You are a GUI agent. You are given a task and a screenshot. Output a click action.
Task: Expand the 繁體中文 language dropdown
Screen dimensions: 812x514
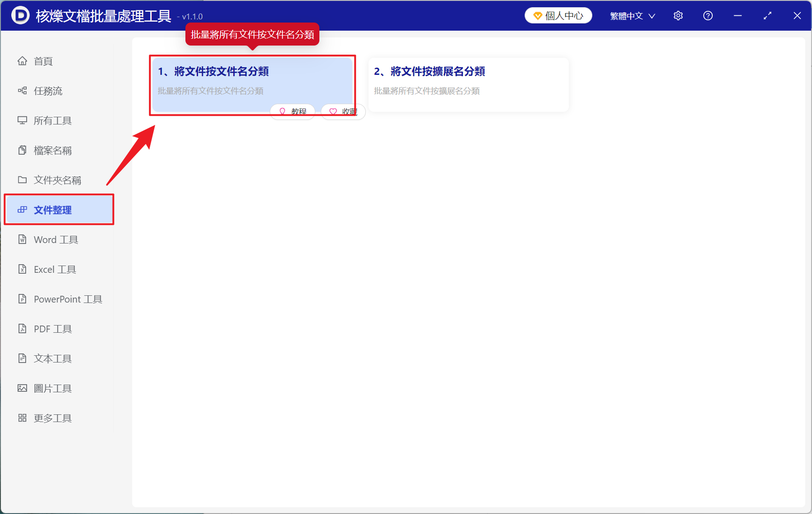pyautogui.click(x=631, y=15)
